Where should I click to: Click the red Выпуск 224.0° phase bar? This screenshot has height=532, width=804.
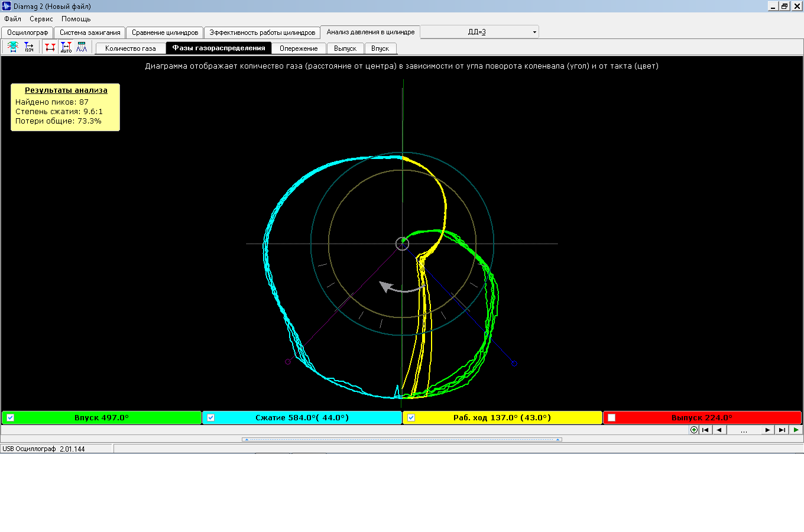click(x=702, y=418)
